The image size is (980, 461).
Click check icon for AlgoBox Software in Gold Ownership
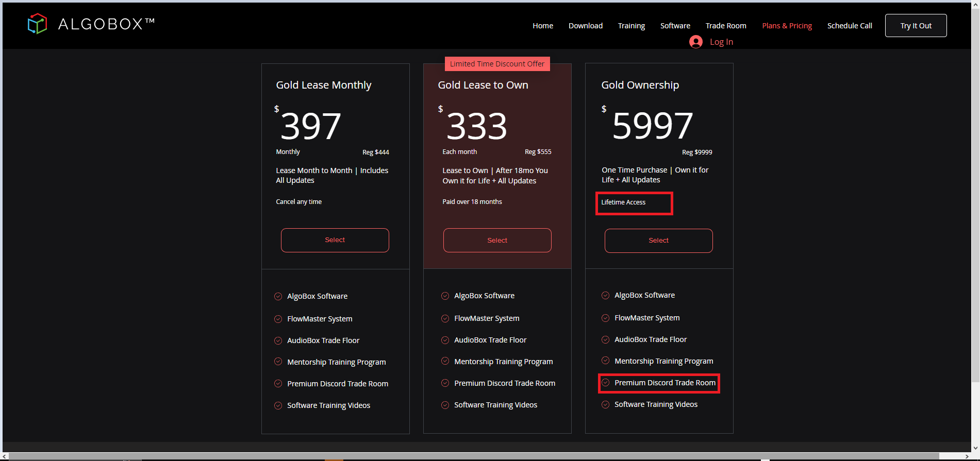[606, 295]
